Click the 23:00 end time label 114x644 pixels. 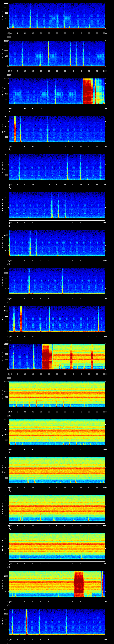click(105, 33)
